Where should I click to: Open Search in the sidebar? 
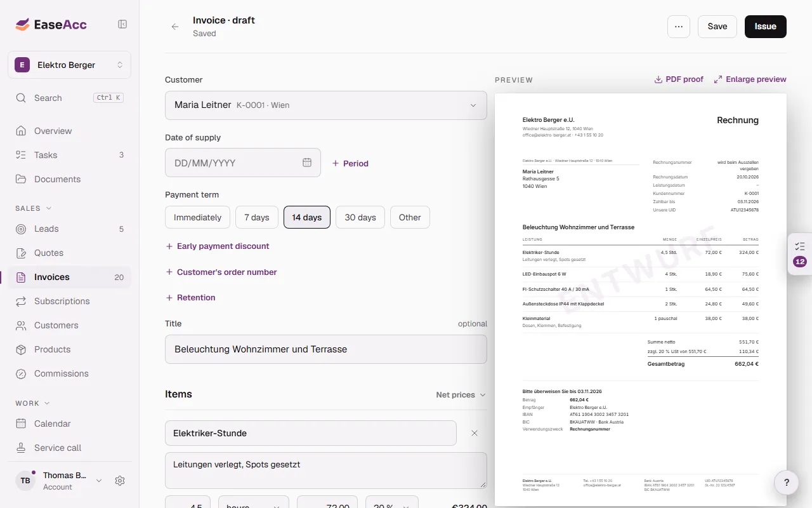click(x=70, y=98)
